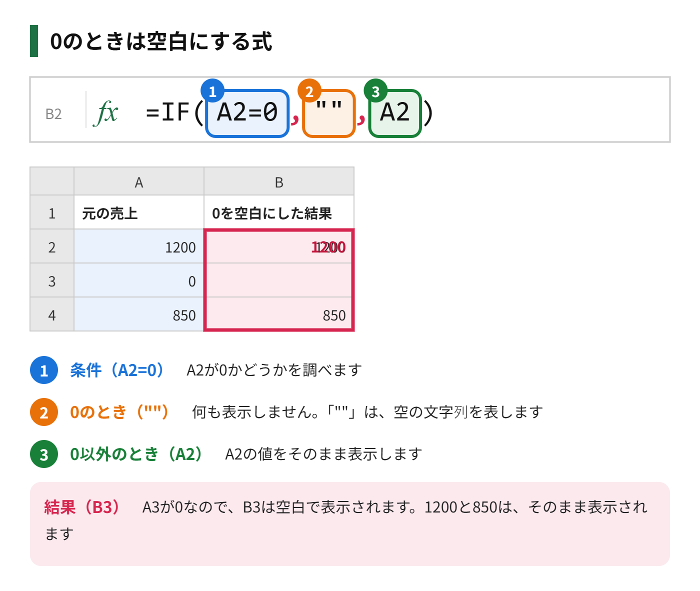Click the fx insert function icon
The height and width of the screenshot is (591, 700).
point(106,113)
